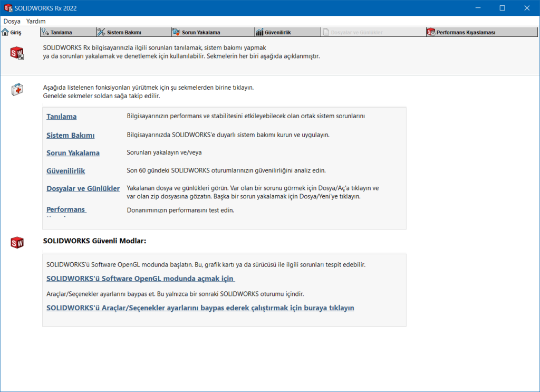Click the SOLIDWORKS Güvenli Modlar logo icon
The height and width of the screenshot is (392, 540).
(16, 243)
